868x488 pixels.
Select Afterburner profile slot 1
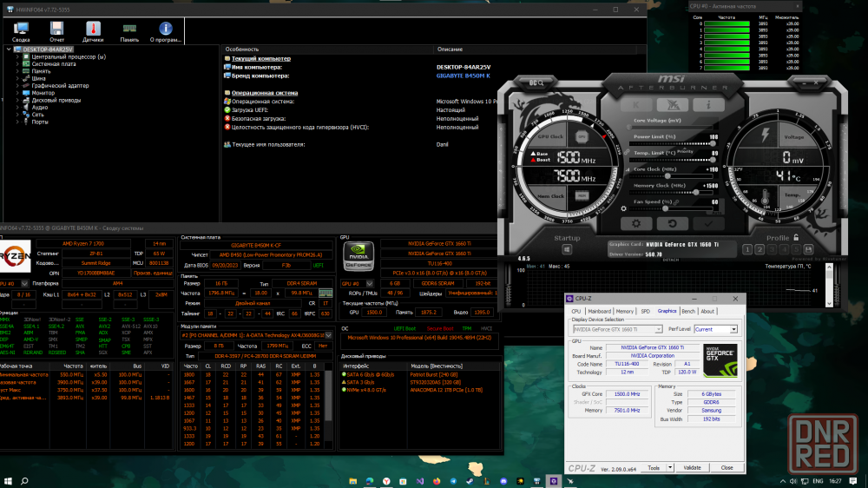[746, 250]
